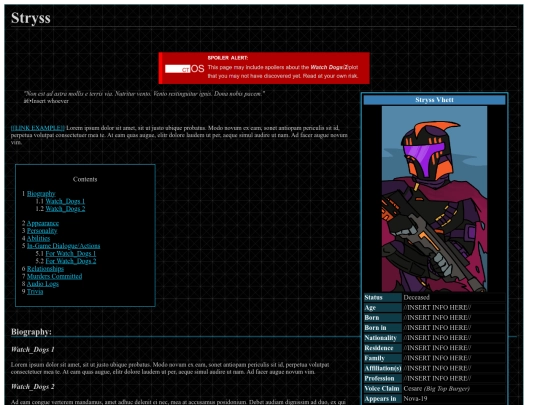Click the Cesare (Big Top Burger) value
This screenshot has width=540, height=405.
[x=436, y=388]
